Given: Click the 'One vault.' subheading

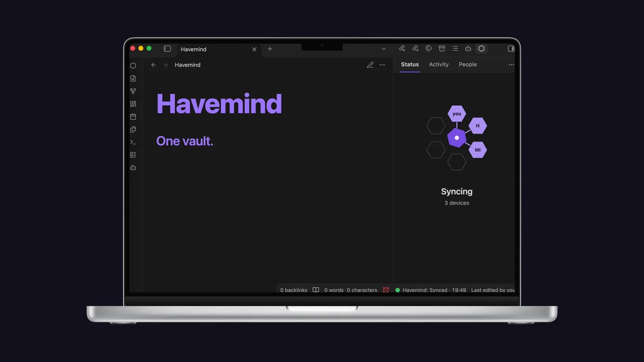Looking at the screenshot, I should tap(185, 141).
